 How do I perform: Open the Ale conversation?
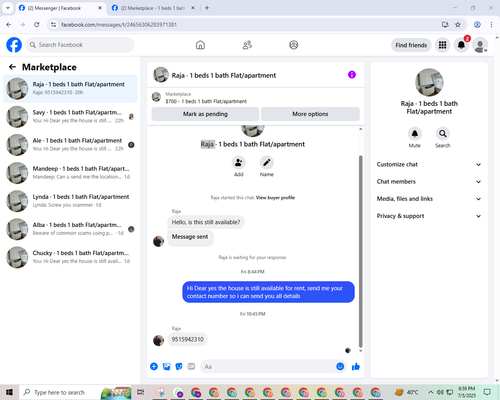(70, 145)
